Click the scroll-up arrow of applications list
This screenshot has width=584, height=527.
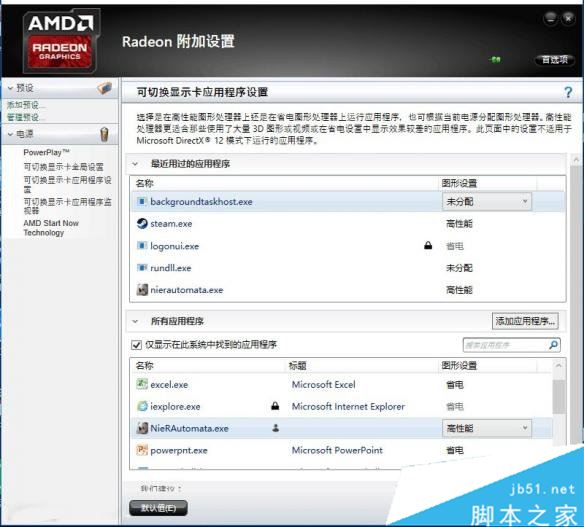point(559,365)
